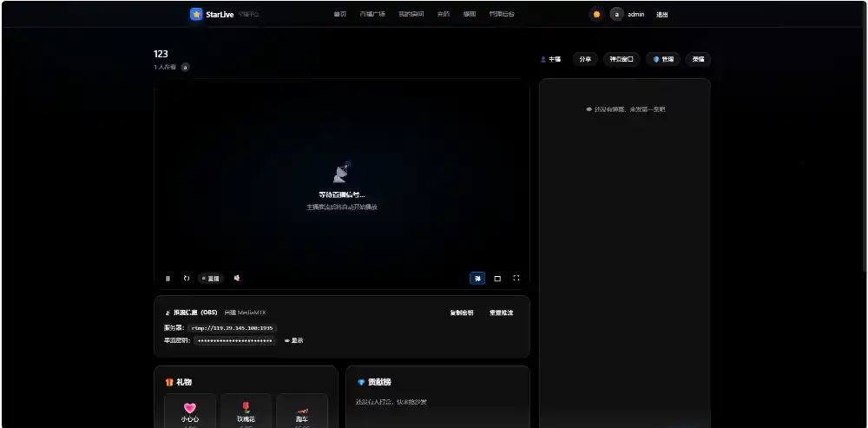Screen dimensions: 868x428
Task: Click the OBS push-stream section icon
Action: point(168,313)
